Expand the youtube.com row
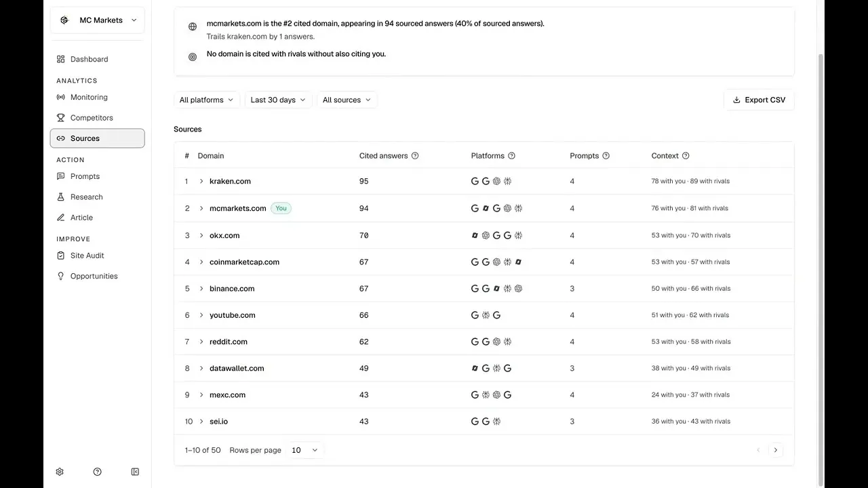 tap(201, 315)
